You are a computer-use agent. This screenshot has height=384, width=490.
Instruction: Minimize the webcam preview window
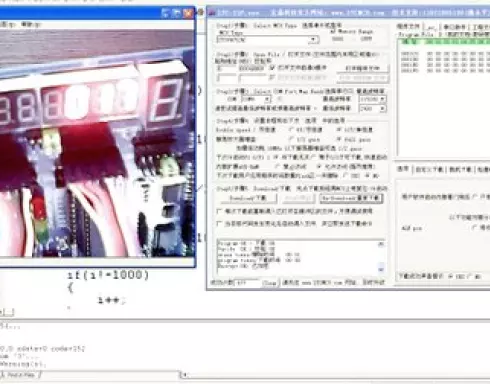tap(166, 13)
